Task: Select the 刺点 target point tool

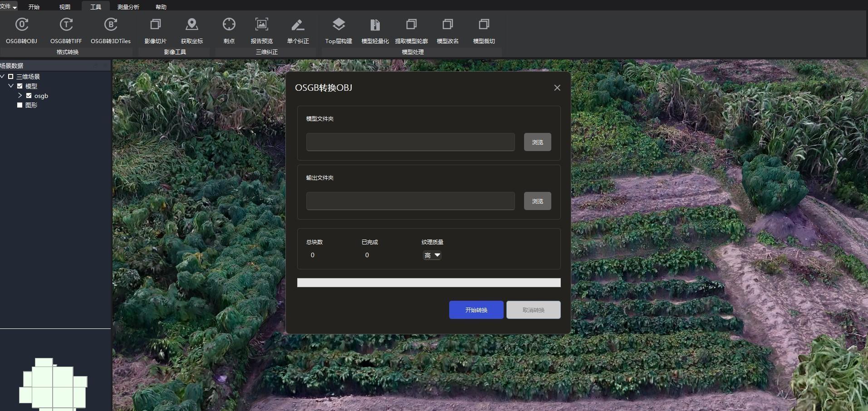Action: coord(229,25)
